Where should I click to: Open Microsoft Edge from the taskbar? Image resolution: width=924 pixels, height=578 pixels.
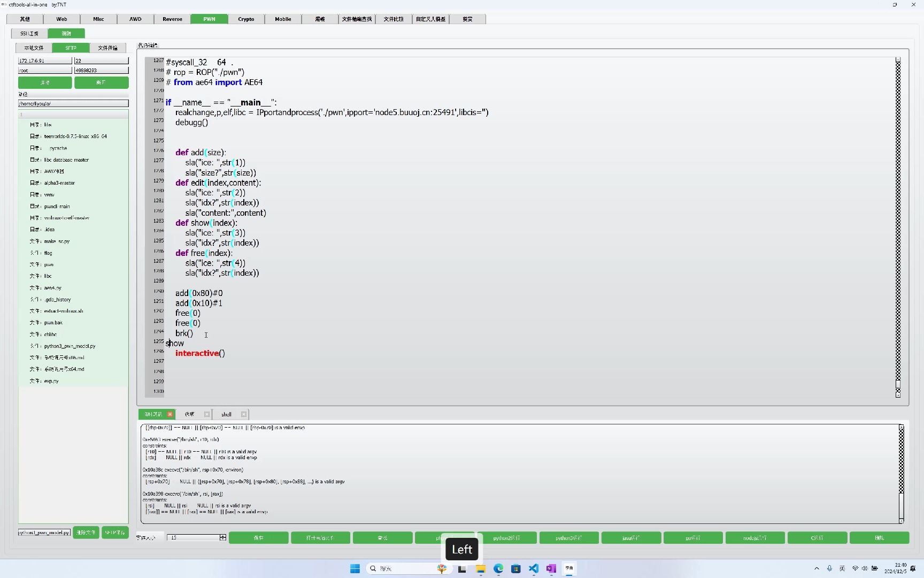click(x=498, y=568)
